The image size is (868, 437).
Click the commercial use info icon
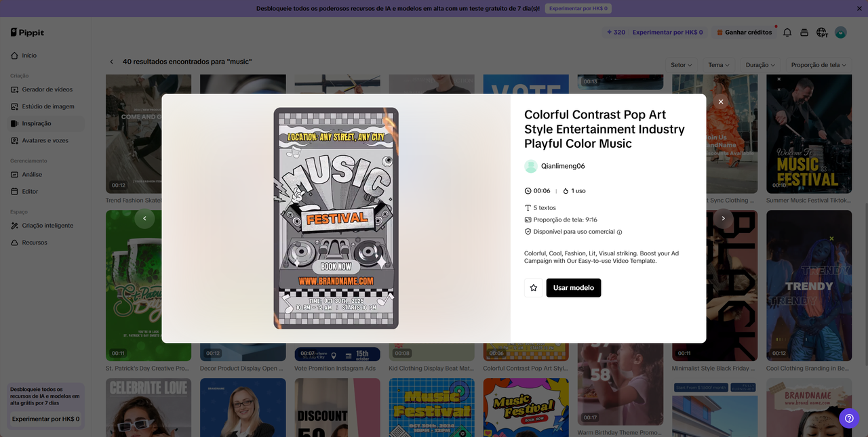click(619, 232)
